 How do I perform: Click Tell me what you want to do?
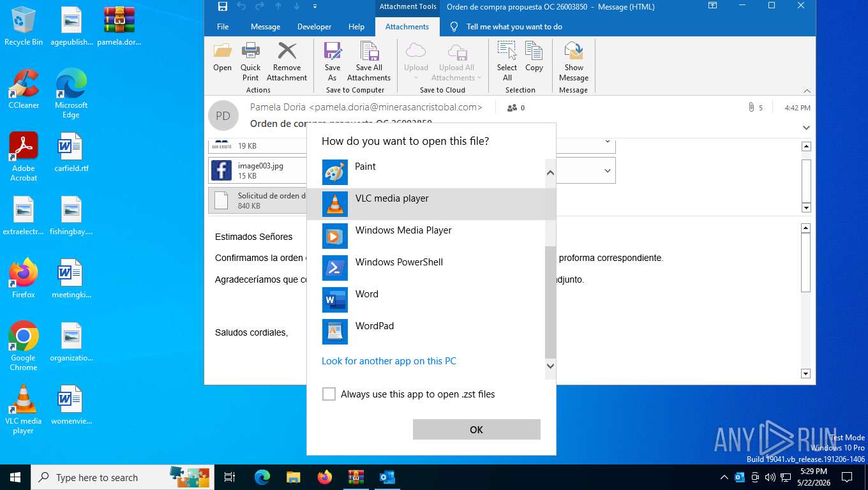click(514, 27)
